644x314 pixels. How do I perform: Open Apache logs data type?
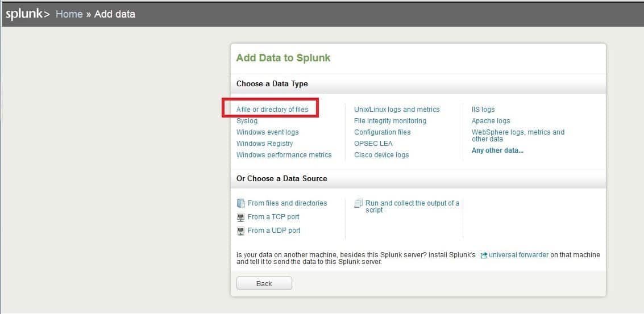coord(491,121)
